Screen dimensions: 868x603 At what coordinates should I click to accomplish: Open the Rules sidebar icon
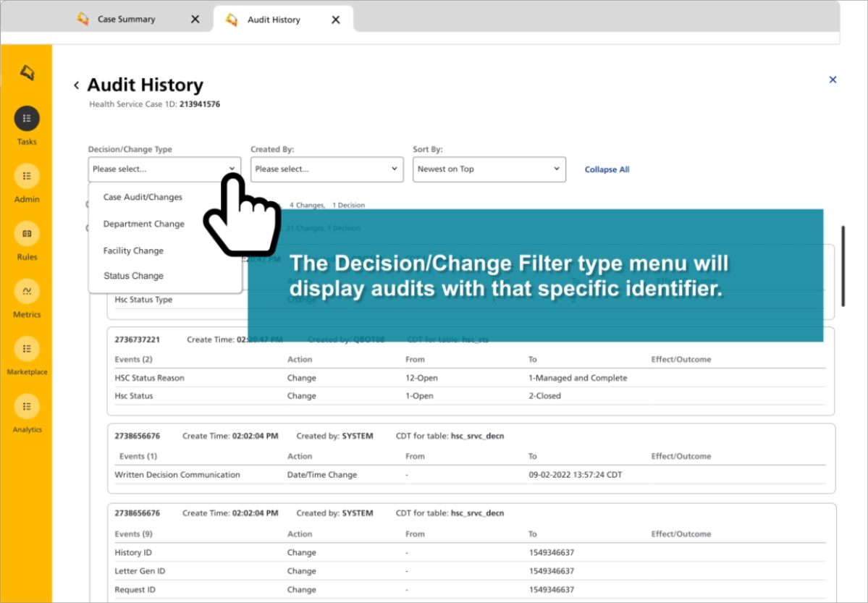coord(27,234)
